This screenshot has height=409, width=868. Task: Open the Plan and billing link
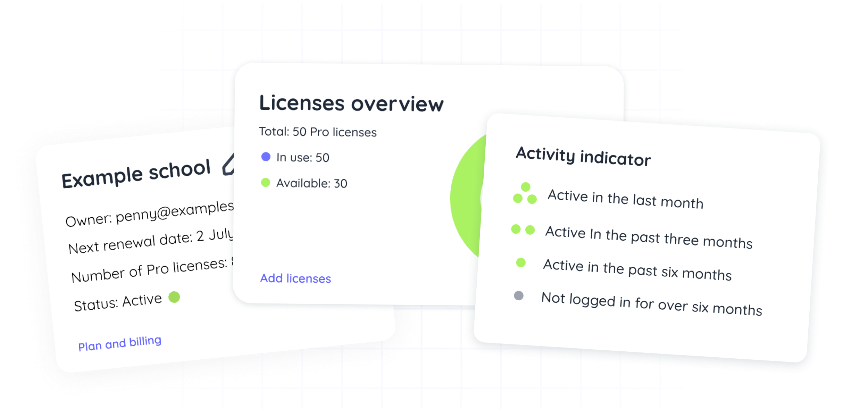pyautogui.click(x=120, y=343)
